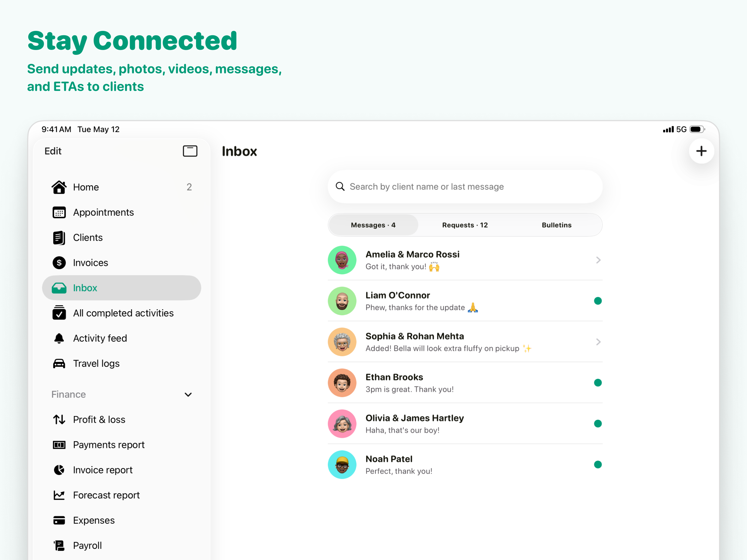Screen dimensions: 747x560
Task: Click the Home house icon in sidebar
Action: (x=59, y=187)
